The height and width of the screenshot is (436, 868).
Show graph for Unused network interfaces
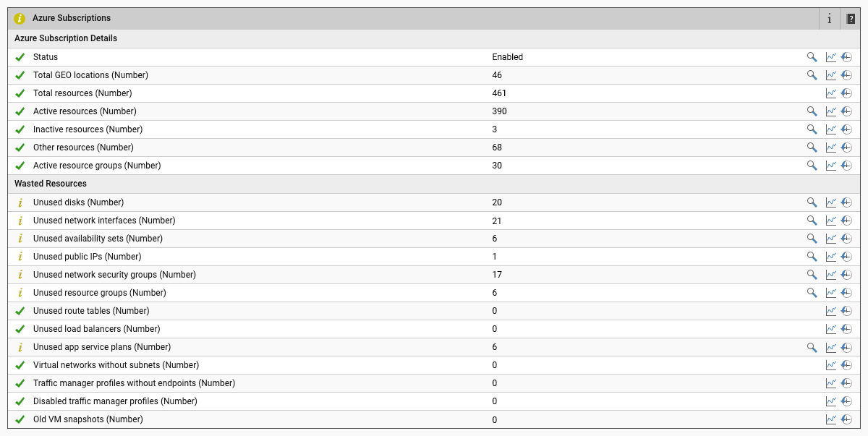(x=831, y=221)
